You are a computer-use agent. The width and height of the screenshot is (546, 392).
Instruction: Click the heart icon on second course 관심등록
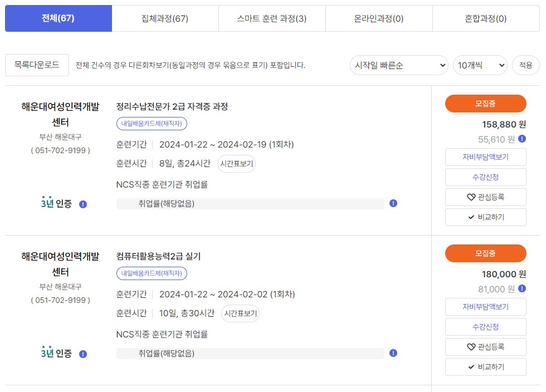pos(472,346)
